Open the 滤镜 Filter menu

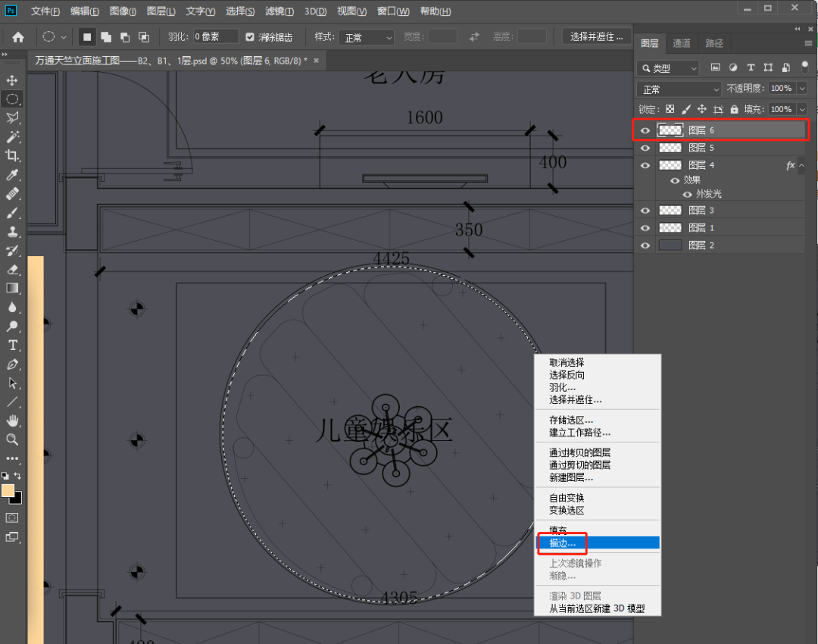tap(279, 11)
